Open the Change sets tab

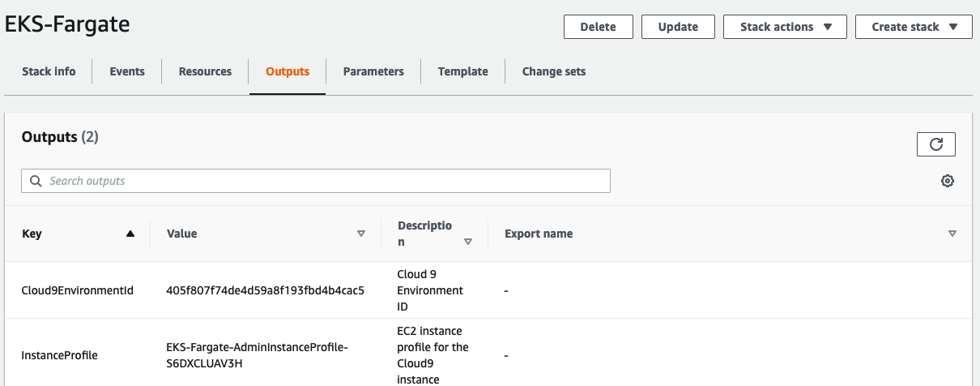click(554, 71)
